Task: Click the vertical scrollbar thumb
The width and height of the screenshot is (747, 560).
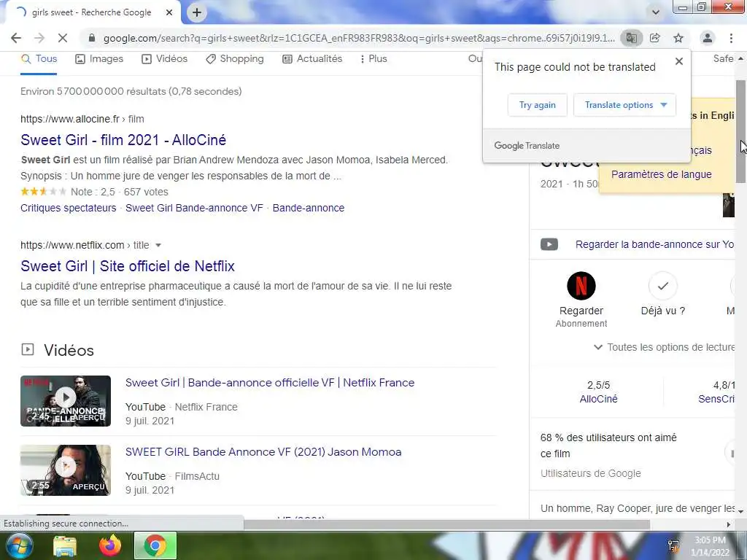Action: click(740, 131)
